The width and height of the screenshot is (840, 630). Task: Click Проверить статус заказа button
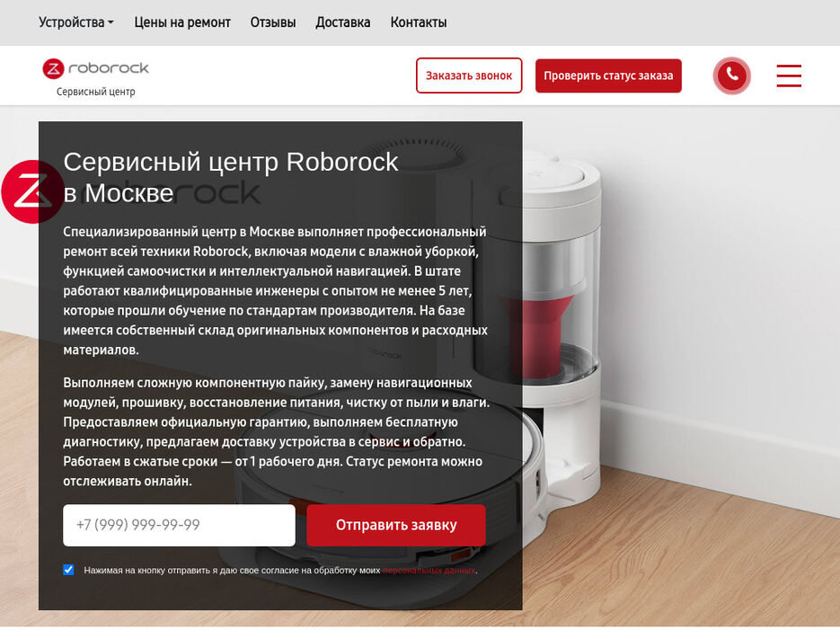(608, 75)
